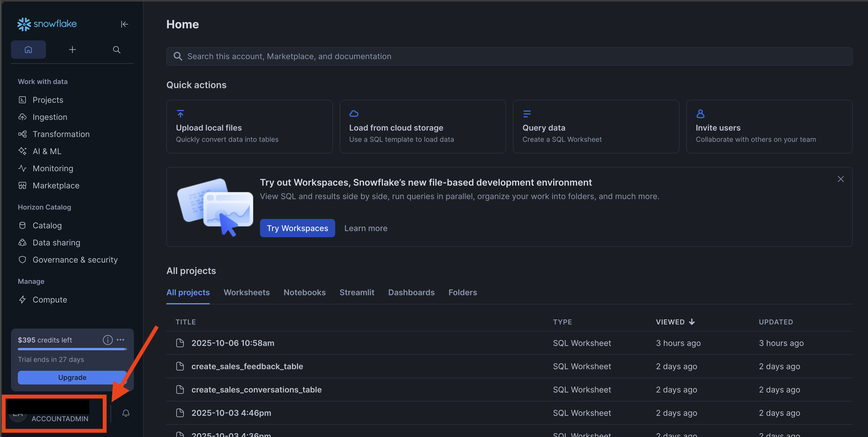
Task: Switch to the Dashboards tab
Action: [x=411, y=292]
